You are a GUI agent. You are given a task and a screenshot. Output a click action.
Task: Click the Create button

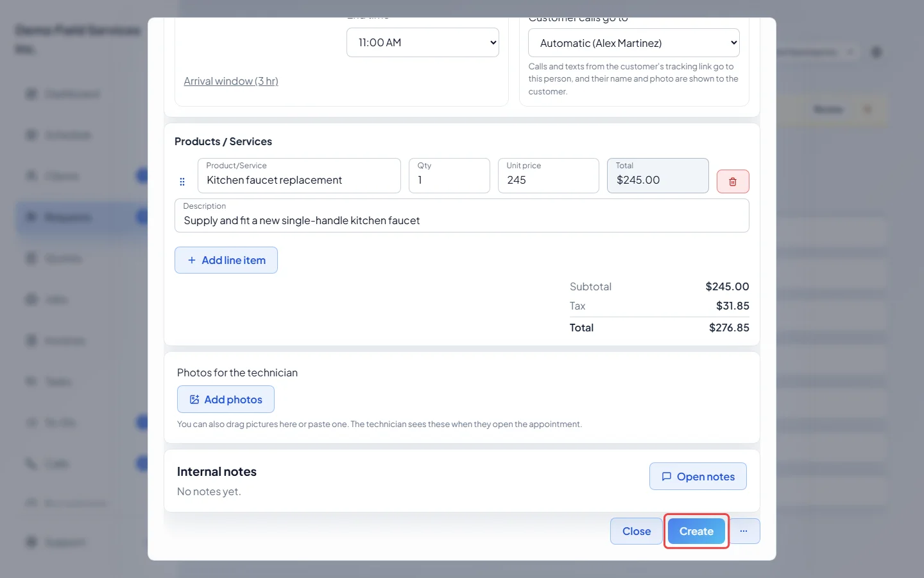[x=696, y=531]
